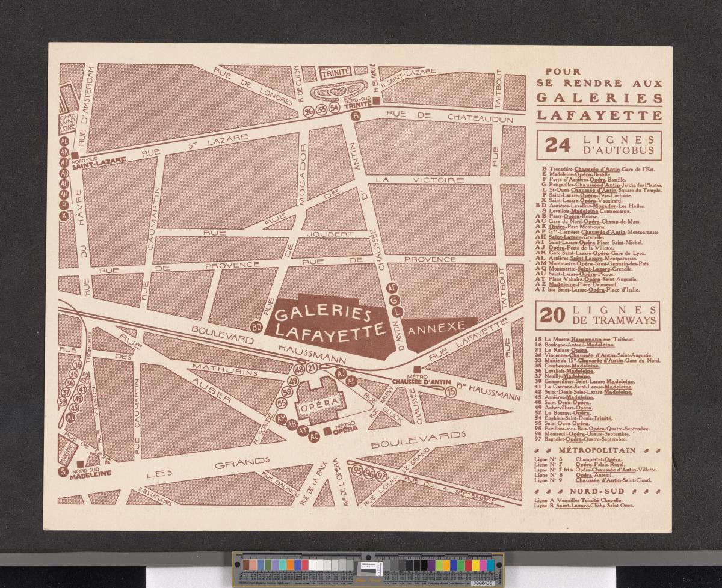Select the B bus marker on Rue de Châteaudun
Image resolution: width=722 pixels, height=588 pixels.
coord(356,115)
